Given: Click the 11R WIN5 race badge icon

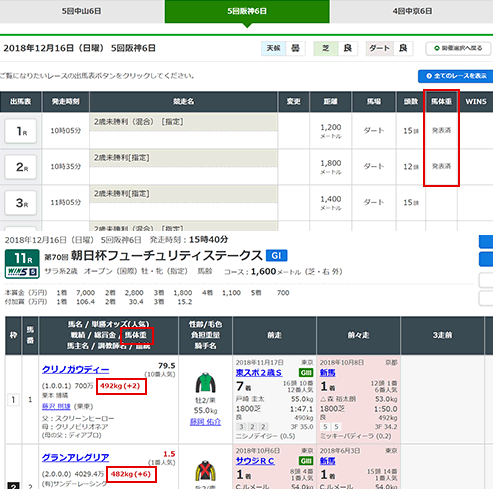Looking at the screenshot, I should pos(22,264).
